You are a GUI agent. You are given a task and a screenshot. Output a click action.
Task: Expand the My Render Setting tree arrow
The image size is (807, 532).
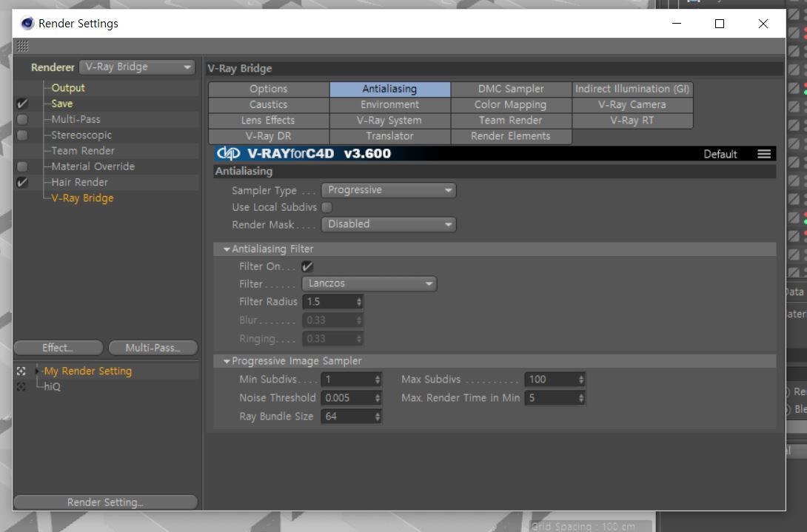coord(36,371)
